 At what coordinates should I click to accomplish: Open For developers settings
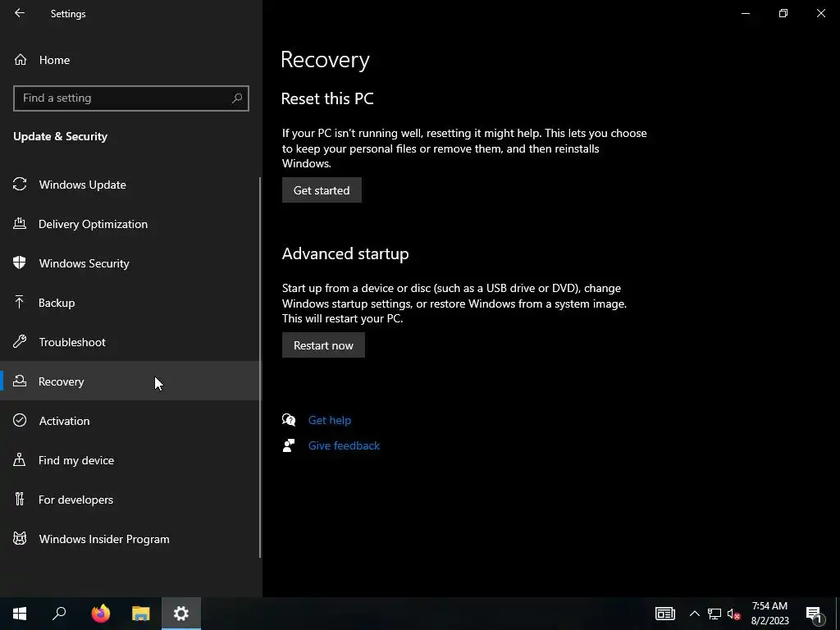(x=130, y=500)
